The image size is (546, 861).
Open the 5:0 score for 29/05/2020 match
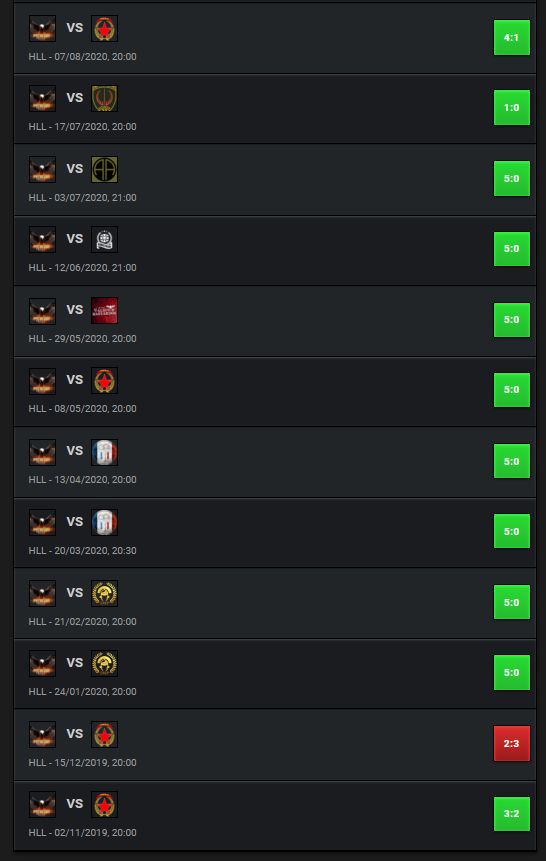[511, 320]
